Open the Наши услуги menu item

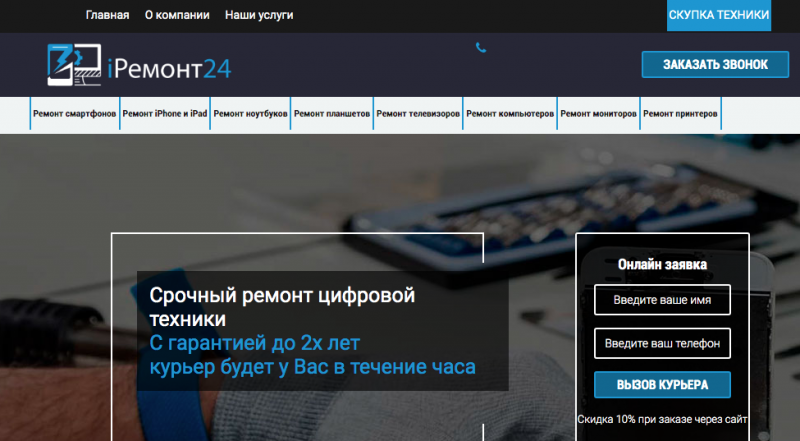pyautogui.click(x=259, y=15)
